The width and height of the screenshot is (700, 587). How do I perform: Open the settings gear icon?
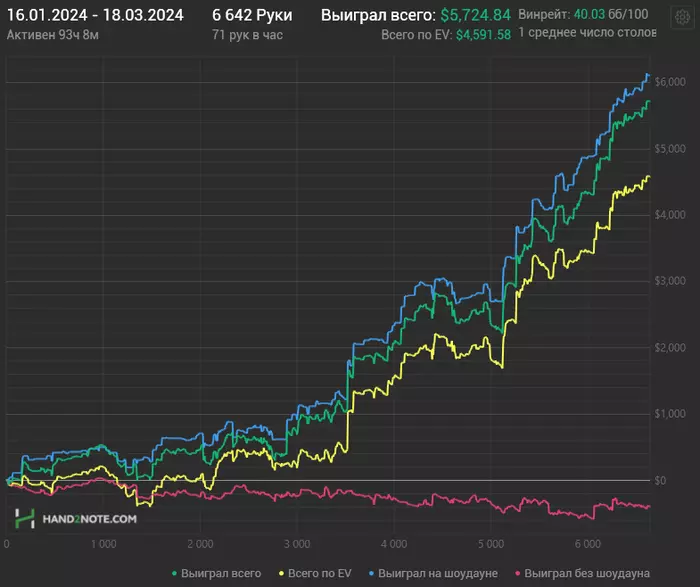pyautogui.click(x=682, y=17)
